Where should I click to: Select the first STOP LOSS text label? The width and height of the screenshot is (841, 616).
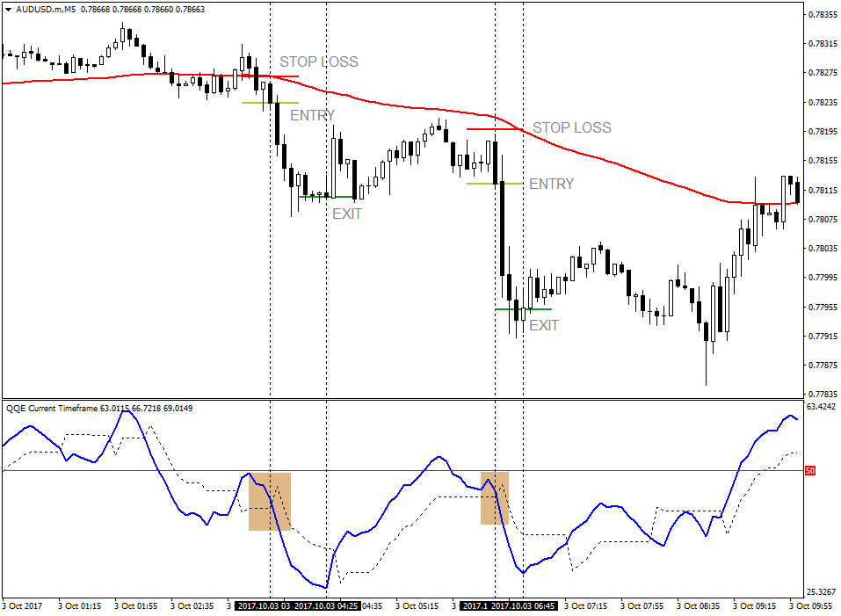coord(318,62)
